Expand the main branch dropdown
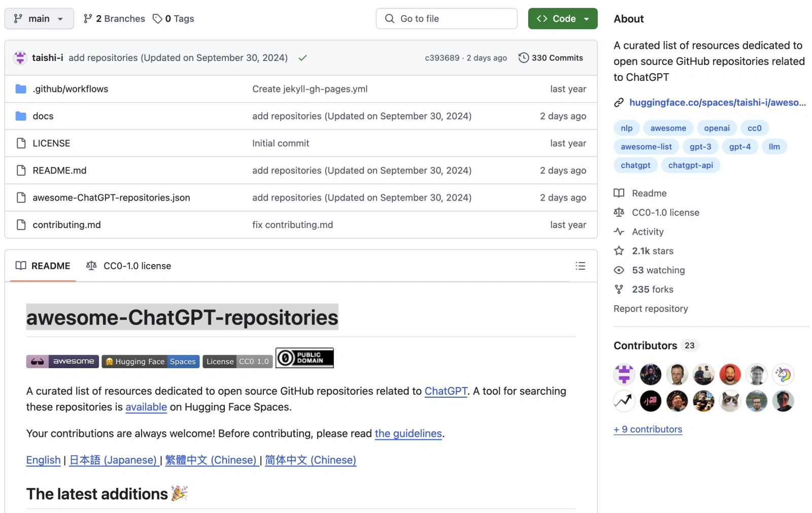Screen dimensions: 812x513 tap(39, 19)
